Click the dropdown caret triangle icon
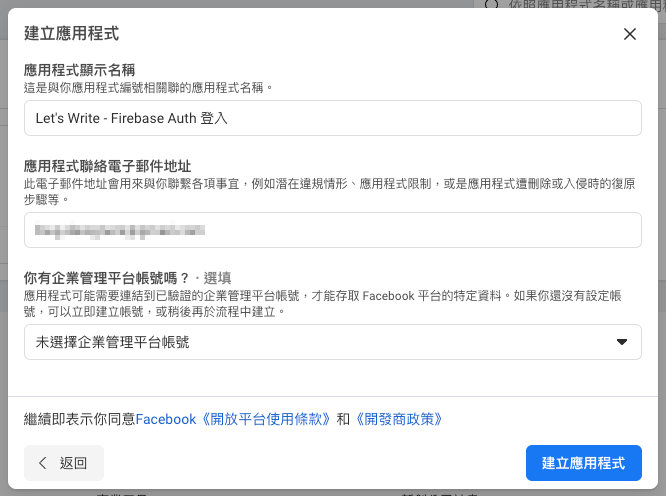This screenshot has height=496, width=666. click(621, 342)
